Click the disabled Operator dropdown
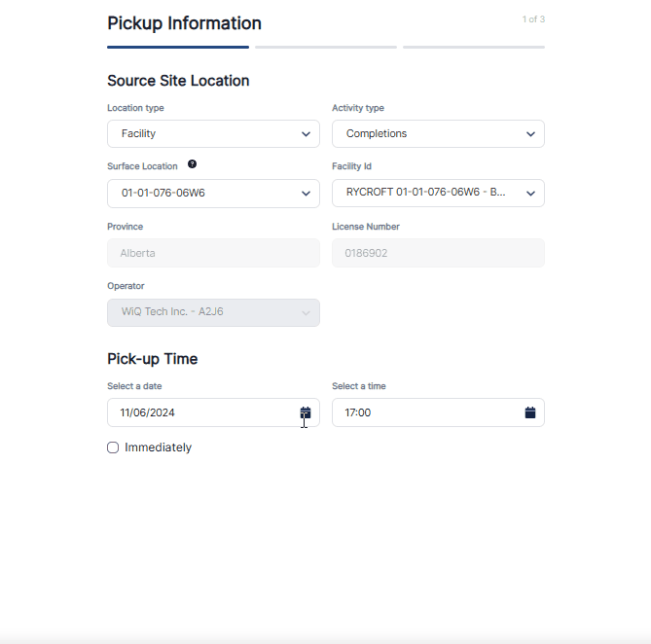This screenshot has height=644, width=651. [x=213, y=312]
